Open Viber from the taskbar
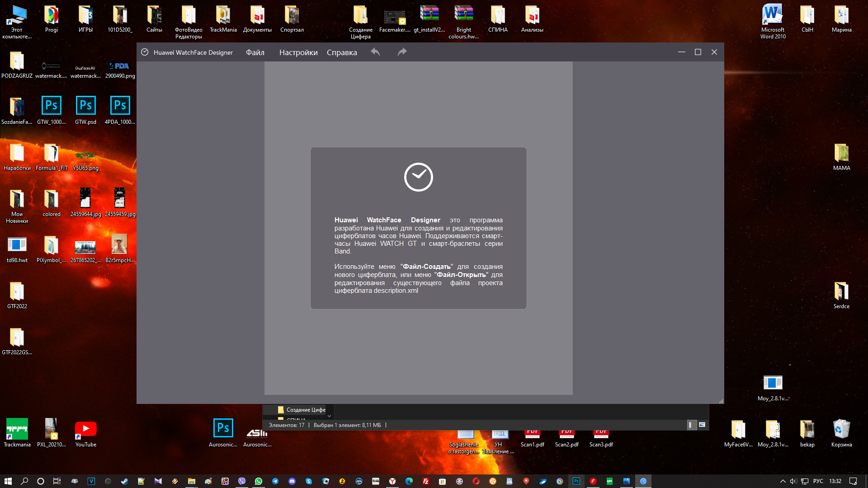The height and width of the screenshot is (488, 868). (242, 481)
